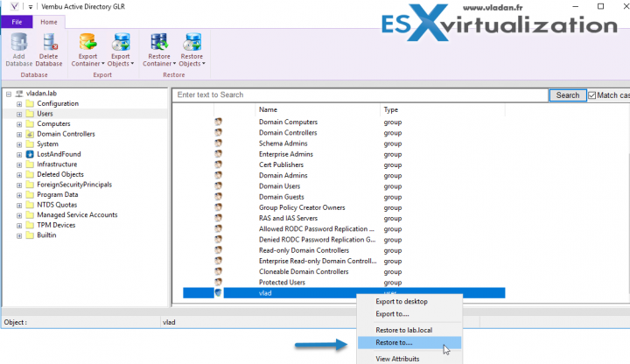Expand the Users tree node
This screenshot has height=364, width=630.
click(x=19, y=114)
